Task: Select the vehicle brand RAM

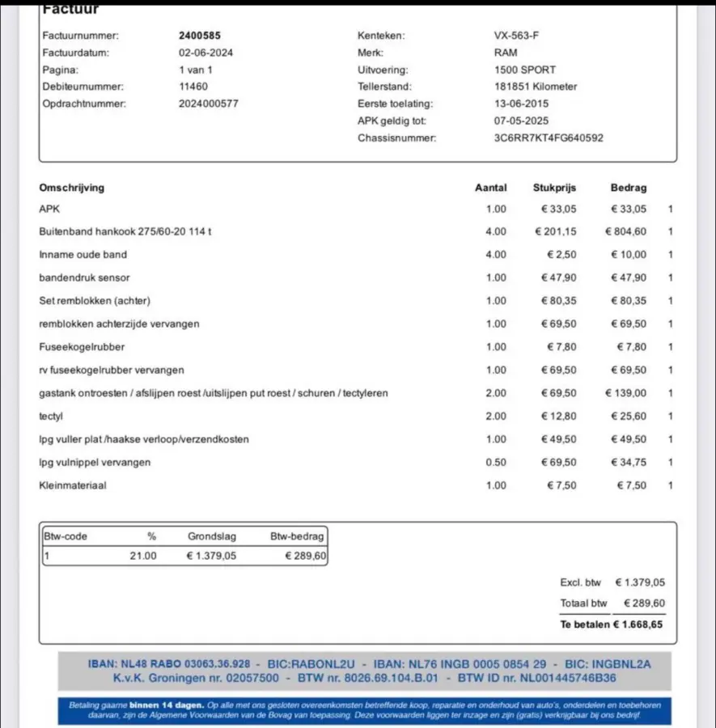Action: pyautogui.click(x=506, y=53)
